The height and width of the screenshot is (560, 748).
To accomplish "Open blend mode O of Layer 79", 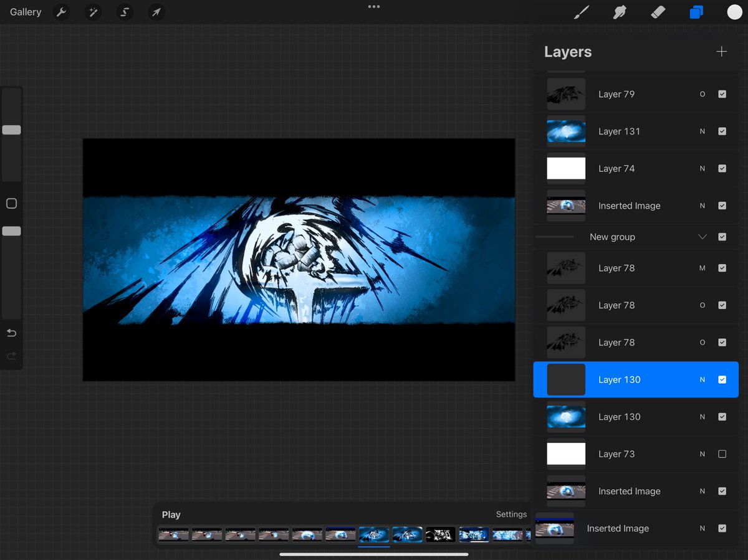I will coord(702,94).
